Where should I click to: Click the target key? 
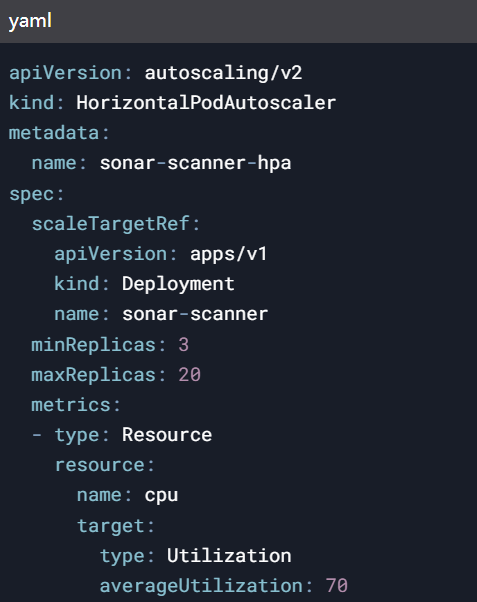coord(111,526)
